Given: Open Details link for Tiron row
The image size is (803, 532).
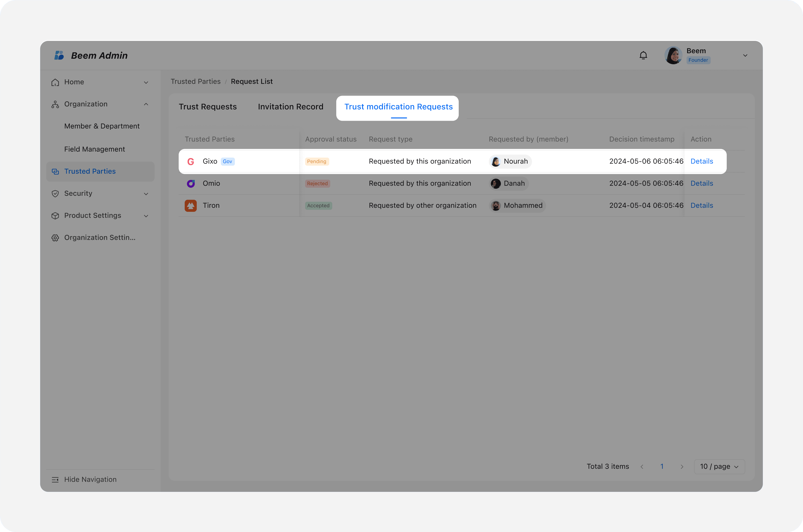Looking at the screenshot, I should point(702,206).
